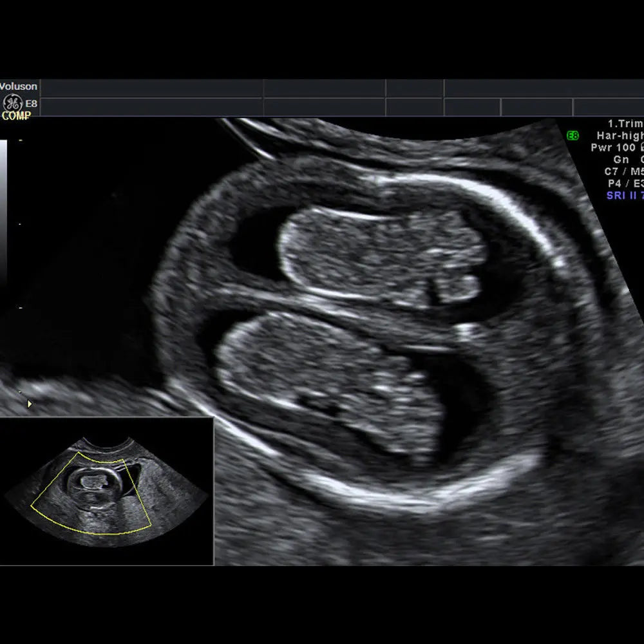Click the upper fetus in main image
Viewport: 644px width, 644px height.
pyautogui.click(x=380, y=254)
